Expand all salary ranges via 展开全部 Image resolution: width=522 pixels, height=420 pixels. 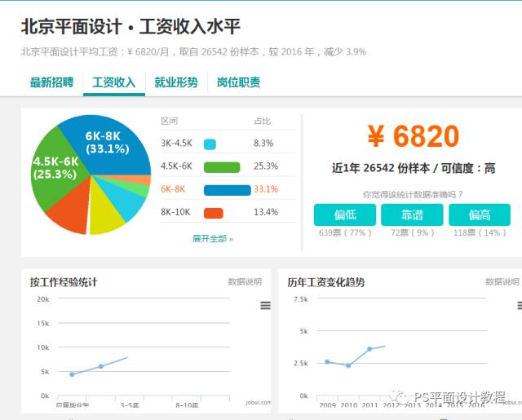[x=212, y=239]
